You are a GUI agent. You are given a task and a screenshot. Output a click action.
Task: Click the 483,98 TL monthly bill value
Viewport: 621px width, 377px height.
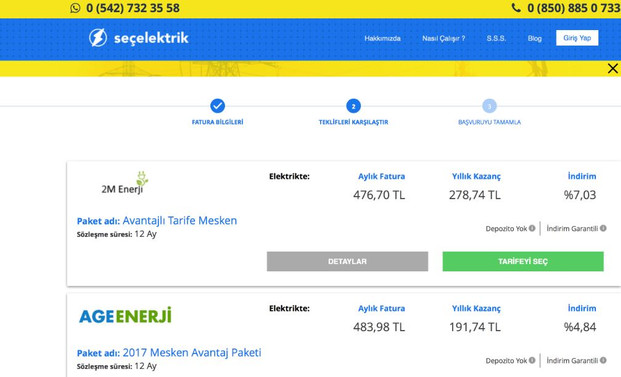click(x=379, y=327)
